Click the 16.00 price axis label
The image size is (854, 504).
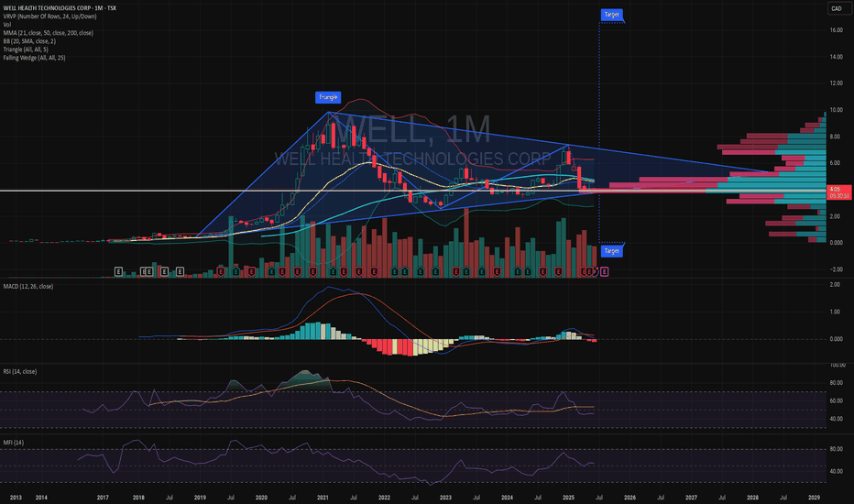[x=836, y=30]
